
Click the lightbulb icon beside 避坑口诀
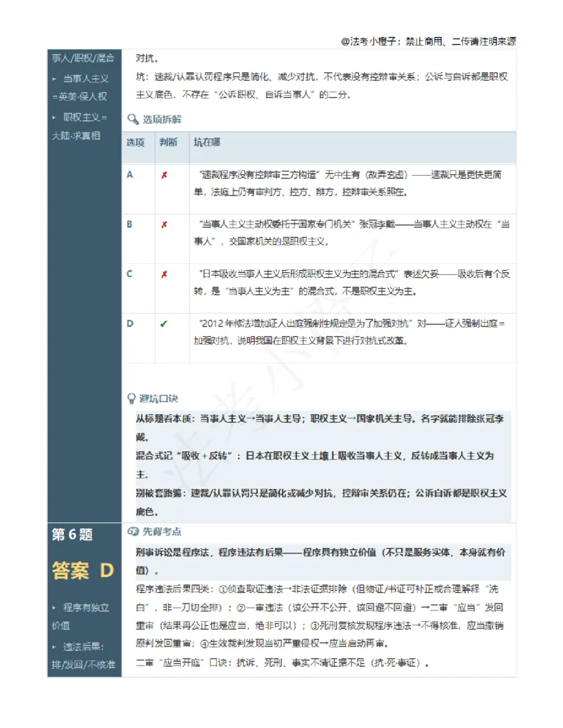(132, 398)
